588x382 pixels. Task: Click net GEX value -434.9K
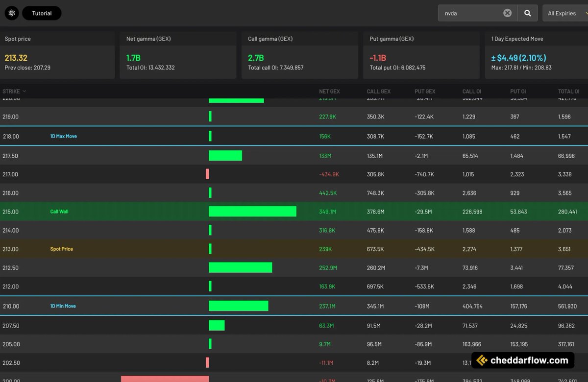click(329, 174)
